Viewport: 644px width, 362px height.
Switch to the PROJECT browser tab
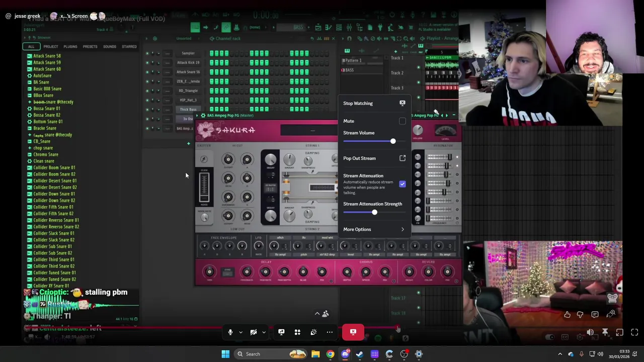coord(50,47)
